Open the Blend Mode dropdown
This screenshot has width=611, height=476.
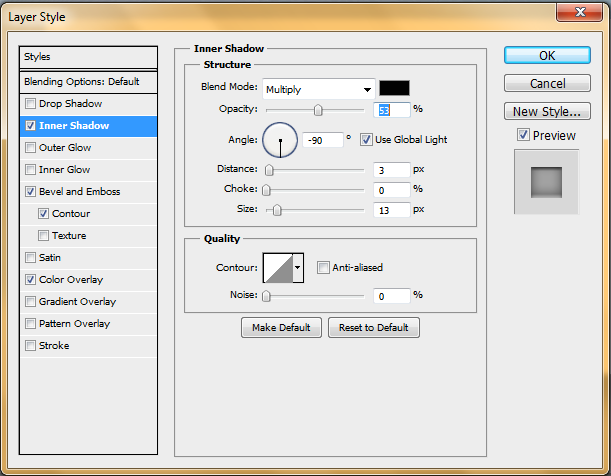coord(319,89)
